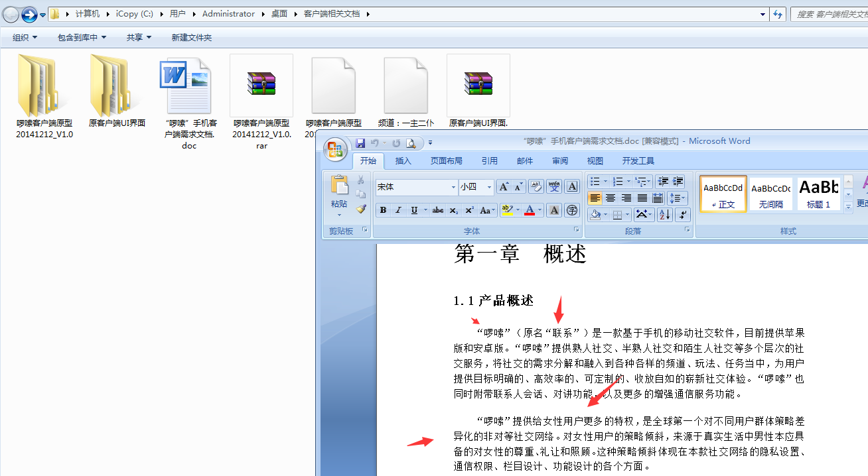The width and height of the screenshot is (868, 476).
Task: Click the red Font Color button
Action: [x=529, y=210]
